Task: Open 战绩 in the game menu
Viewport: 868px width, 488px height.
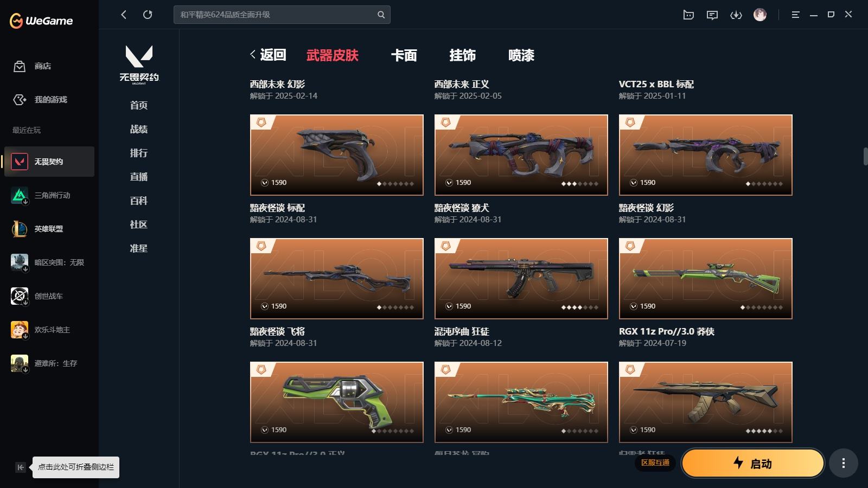Action: click(x=139, y=129)
